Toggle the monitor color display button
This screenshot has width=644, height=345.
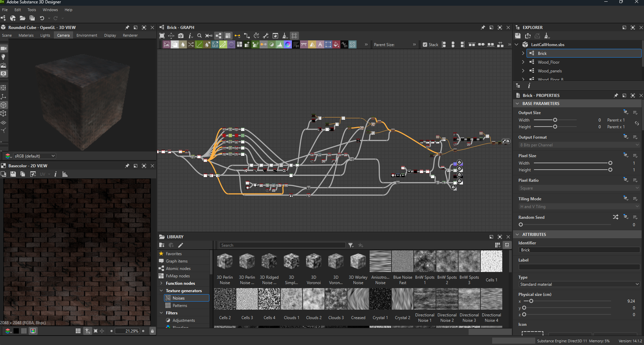(x=33, y=331)
